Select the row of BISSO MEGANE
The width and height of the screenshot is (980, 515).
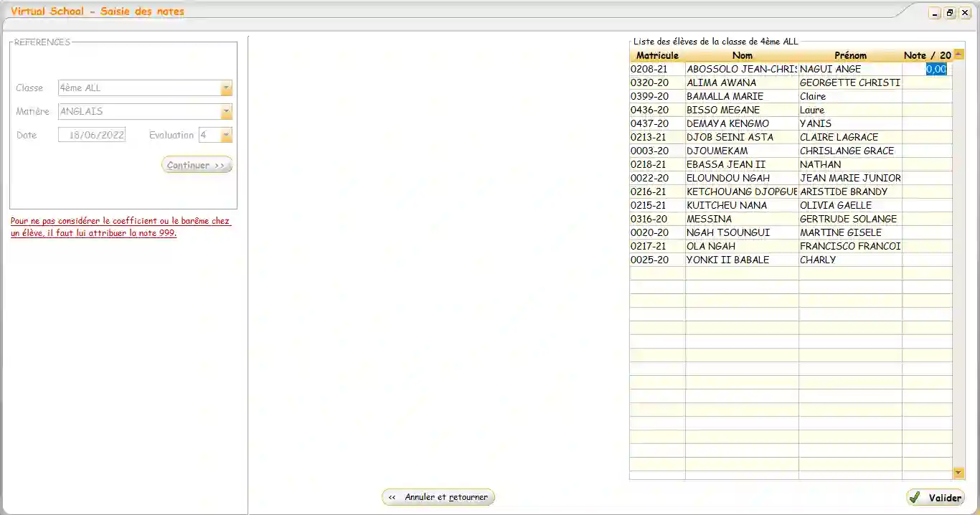(742, 110)
